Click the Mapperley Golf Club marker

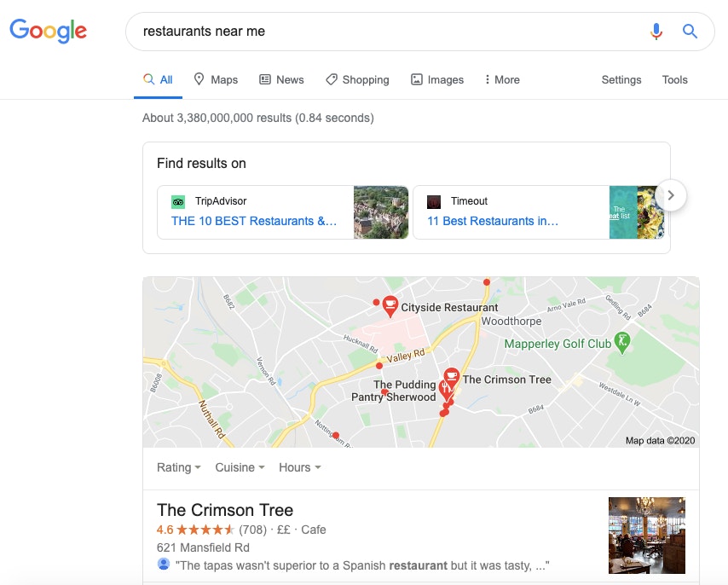(x=623, y=342)
